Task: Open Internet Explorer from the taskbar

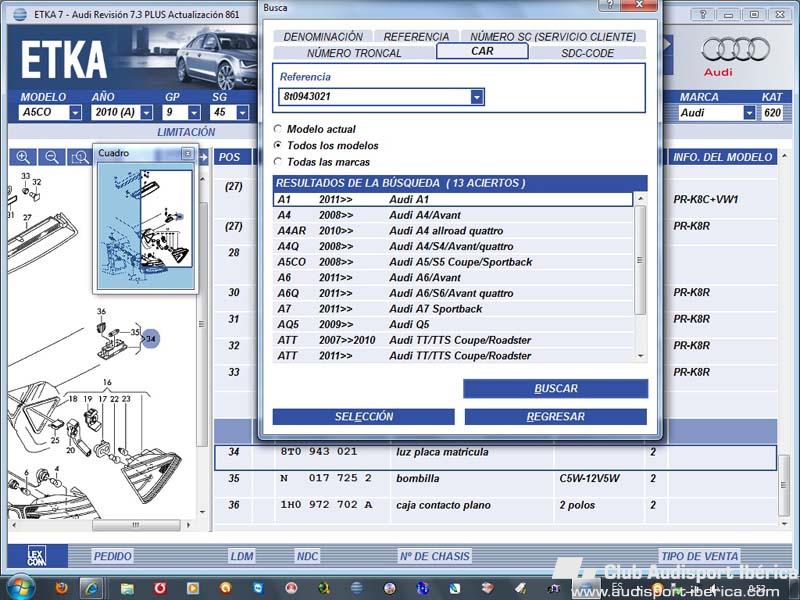Action: pos(93,588)
